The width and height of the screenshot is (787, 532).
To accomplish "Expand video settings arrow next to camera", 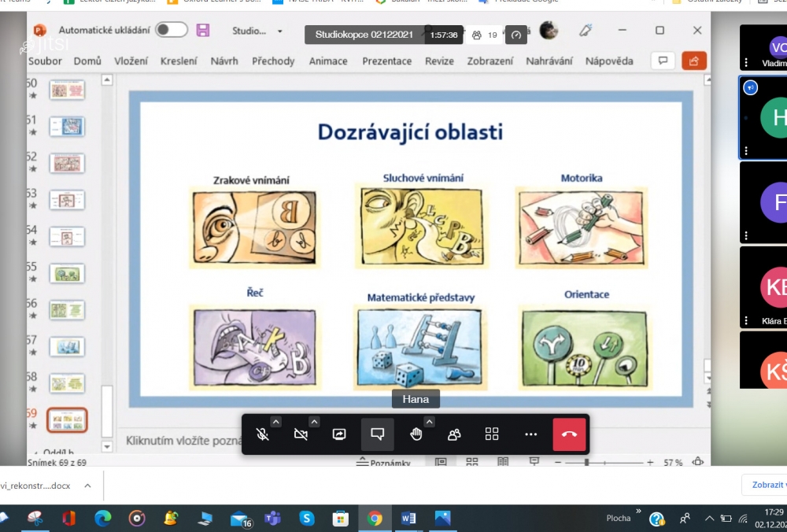I will coord(314,422).
